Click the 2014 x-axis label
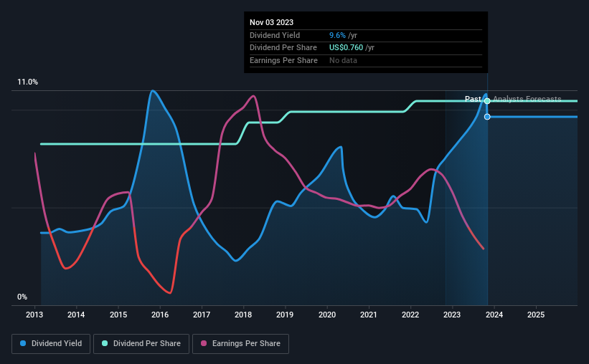Viewport: 589px width, 364px height. tap(76, 315)
